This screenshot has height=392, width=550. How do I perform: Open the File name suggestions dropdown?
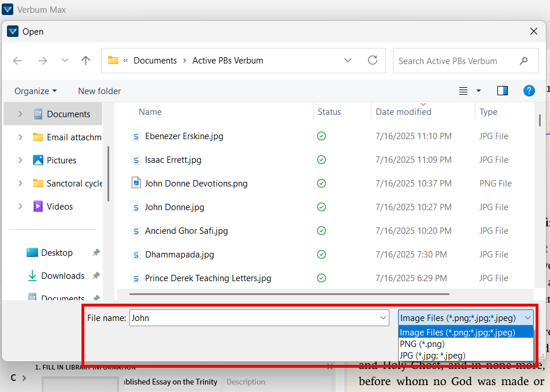pos(383,318)
